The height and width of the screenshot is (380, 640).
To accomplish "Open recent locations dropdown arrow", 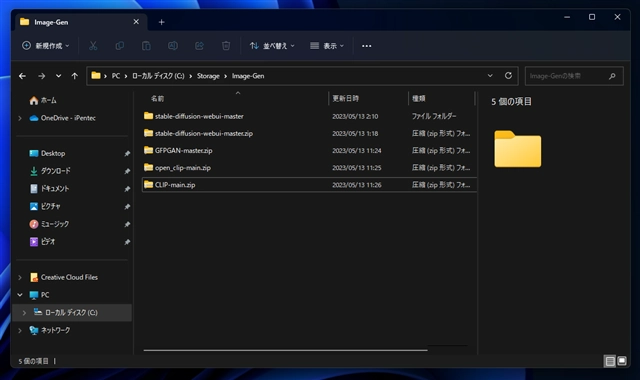I will coord(58,76).
